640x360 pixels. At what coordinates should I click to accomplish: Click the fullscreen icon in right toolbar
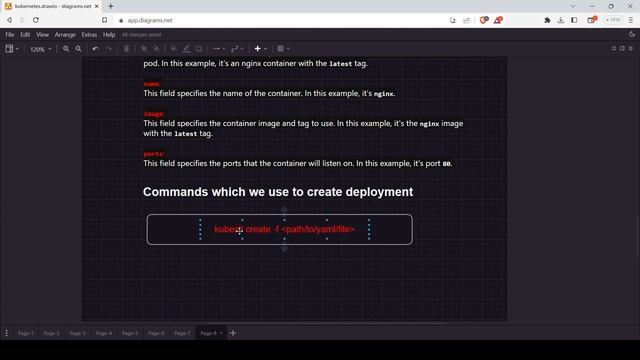[x=613, y=49]
